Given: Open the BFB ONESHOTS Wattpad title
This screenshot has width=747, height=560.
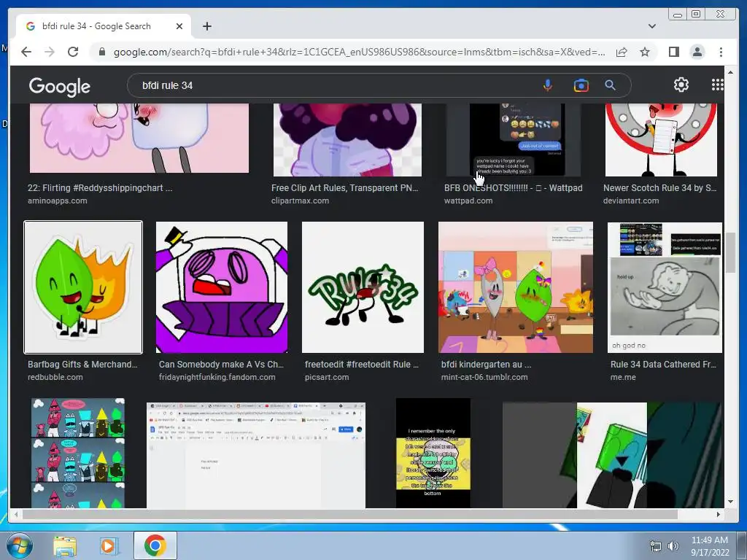Looking at the screenshot, I should coord(513,187).
